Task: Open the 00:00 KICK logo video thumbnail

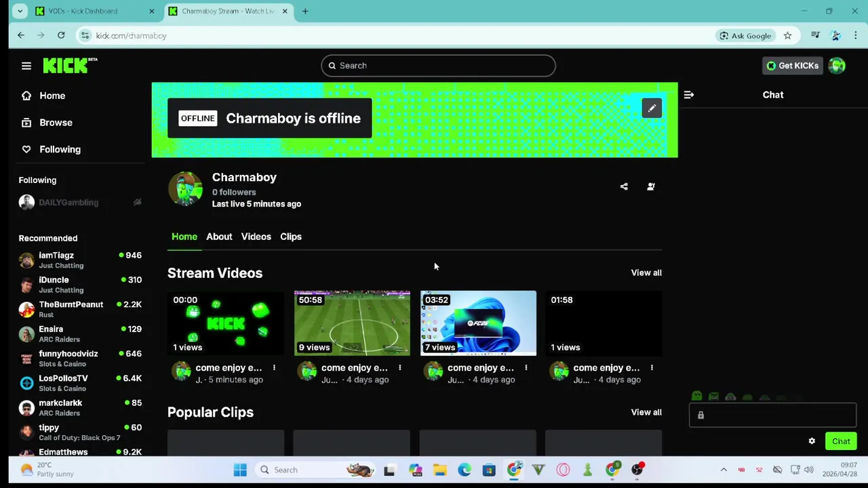Action: [226, 323]
